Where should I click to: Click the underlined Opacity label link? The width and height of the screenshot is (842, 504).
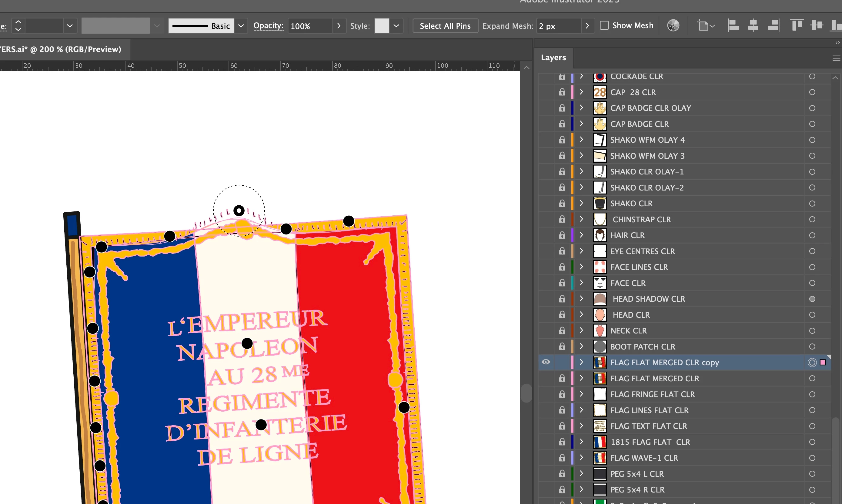click(x=268, y=26)
